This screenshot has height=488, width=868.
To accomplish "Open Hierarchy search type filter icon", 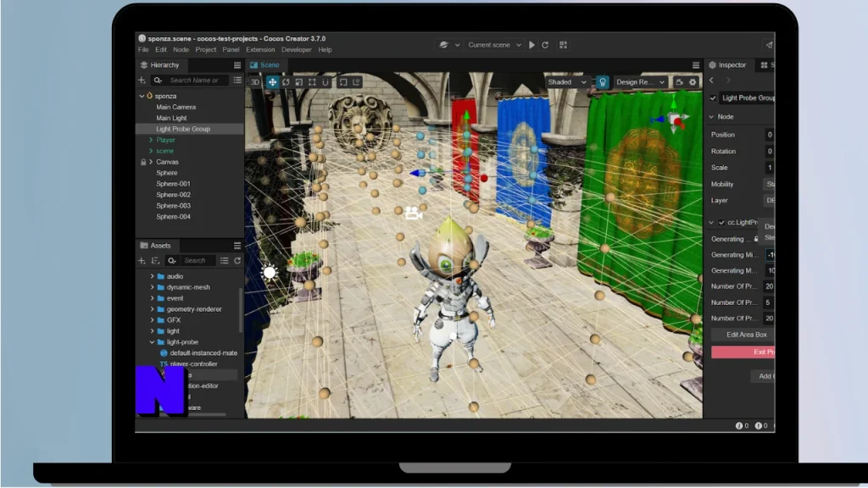I will (x=158, y=80).
